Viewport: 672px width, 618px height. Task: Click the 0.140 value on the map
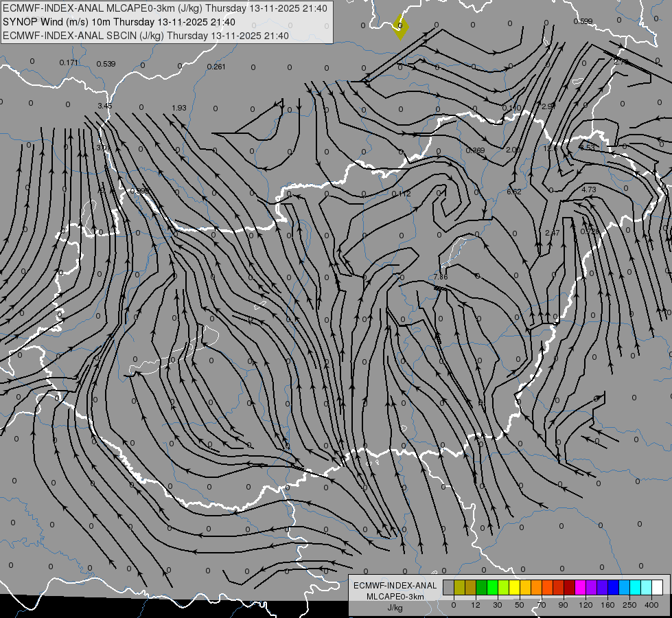[x=511, y=108]
